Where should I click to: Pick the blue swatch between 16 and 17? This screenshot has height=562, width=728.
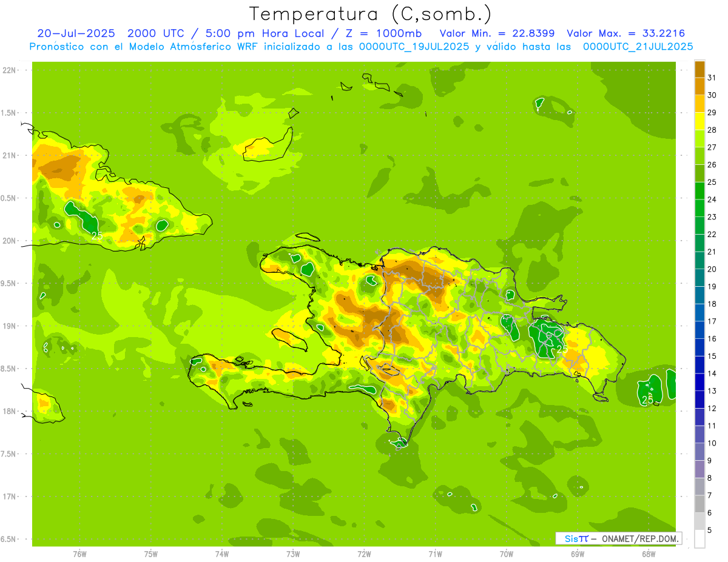[x=699, y=330]
